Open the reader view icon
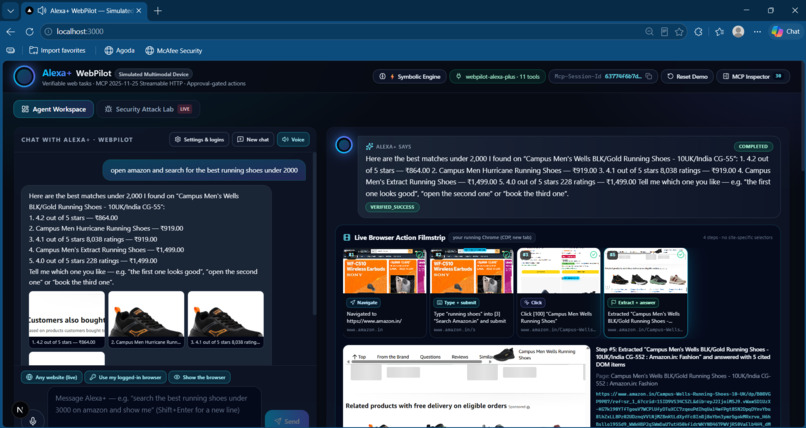Screen dimensions: 806x428 click(664, 32)
